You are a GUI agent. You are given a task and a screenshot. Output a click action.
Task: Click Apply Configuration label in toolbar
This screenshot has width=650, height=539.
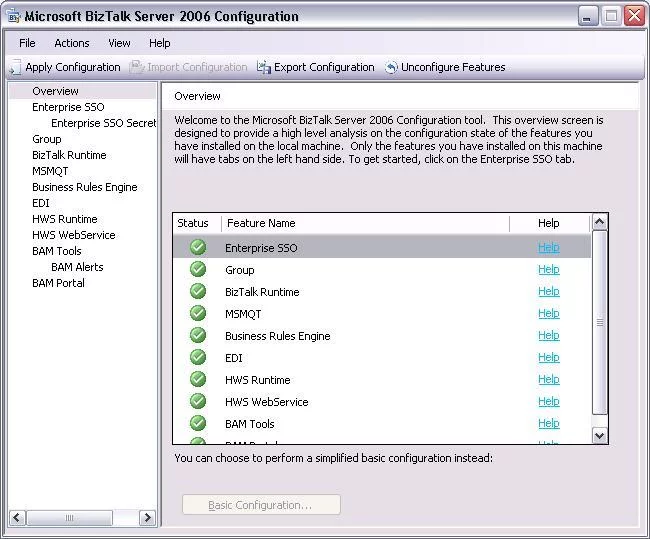tap(73, 67)
